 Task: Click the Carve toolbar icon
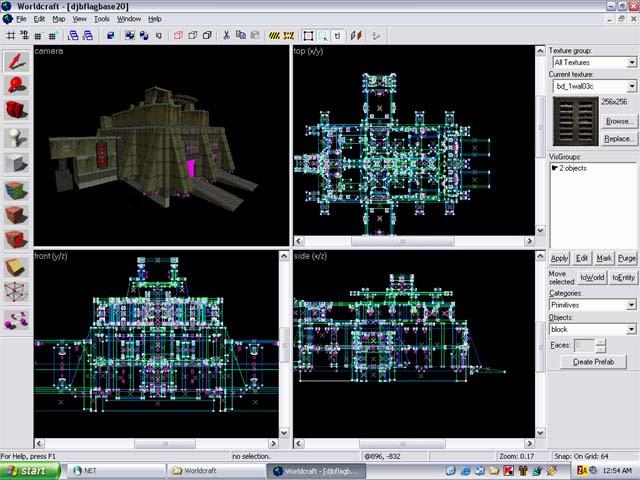pos(110,36)
